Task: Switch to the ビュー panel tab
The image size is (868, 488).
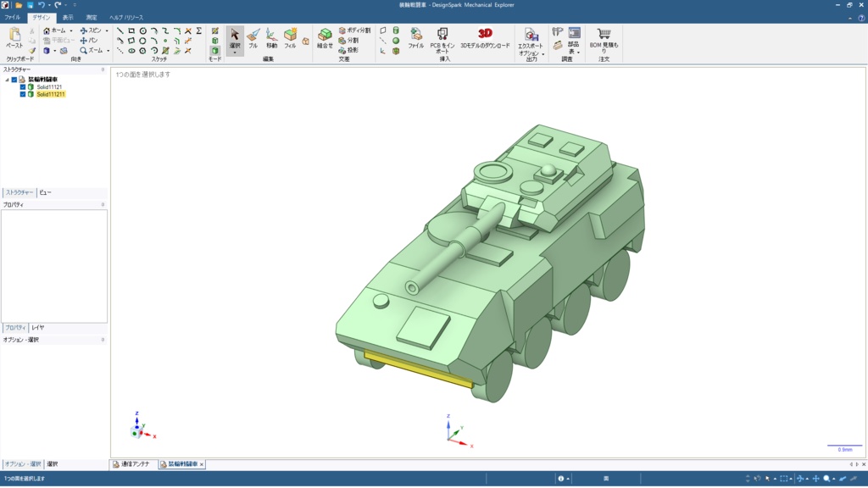Action: coord(46,192)
